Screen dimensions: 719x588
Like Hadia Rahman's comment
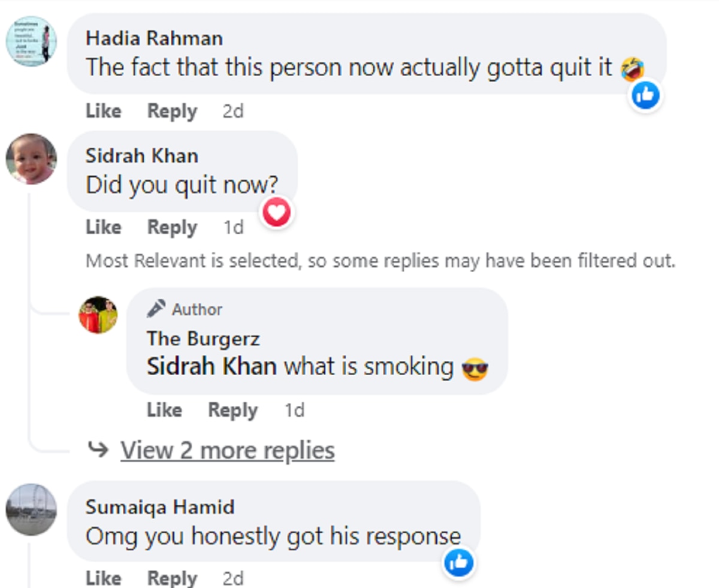coord(103,111)
